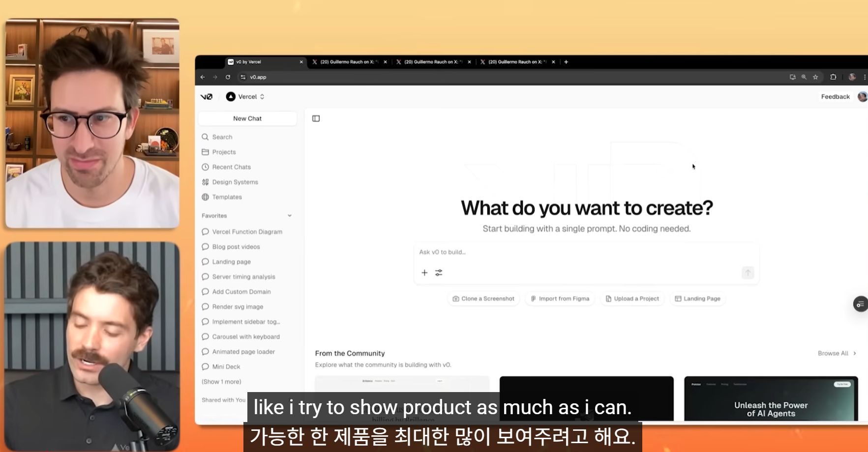The height and width of the screenshot is (452, 868).
Task: Click the zoom magnifier icon in address bar
Action: (804, 77)
